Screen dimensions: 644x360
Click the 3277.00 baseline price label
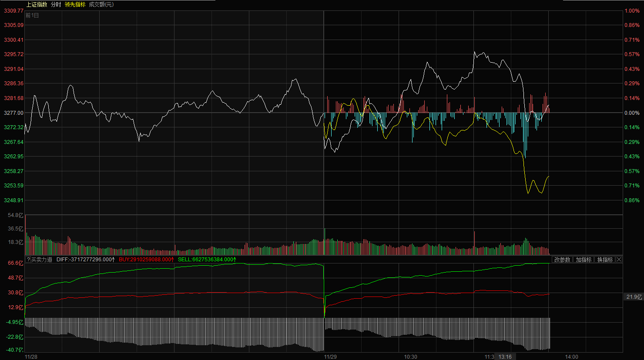pyautogui.click(x=14, y=113)
